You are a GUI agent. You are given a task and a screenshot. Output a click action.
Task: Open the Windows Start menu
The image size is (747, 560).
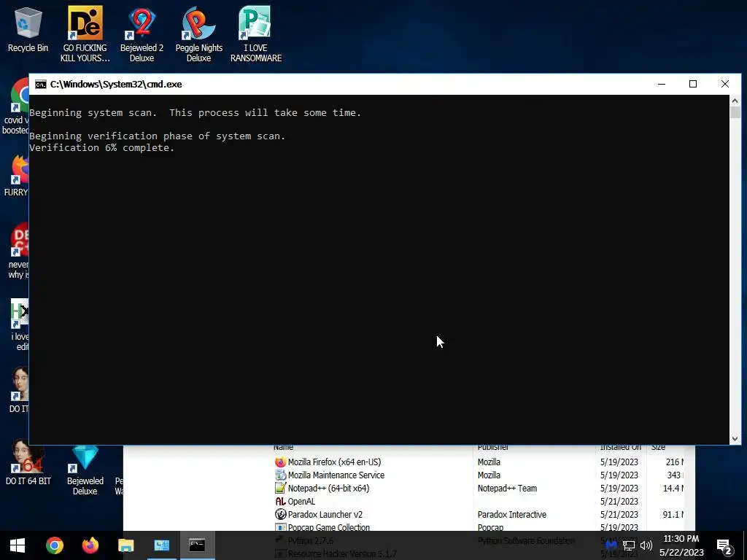coord(18,545)
